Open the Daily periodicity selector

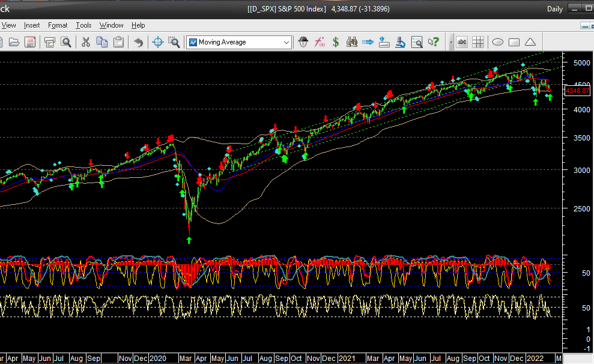pyautogui.click(x=554, y=8)
